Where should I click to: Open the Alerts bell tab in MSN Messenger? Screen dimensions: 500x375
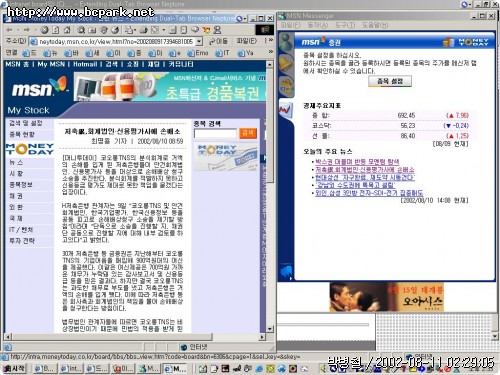coord(286,63)
